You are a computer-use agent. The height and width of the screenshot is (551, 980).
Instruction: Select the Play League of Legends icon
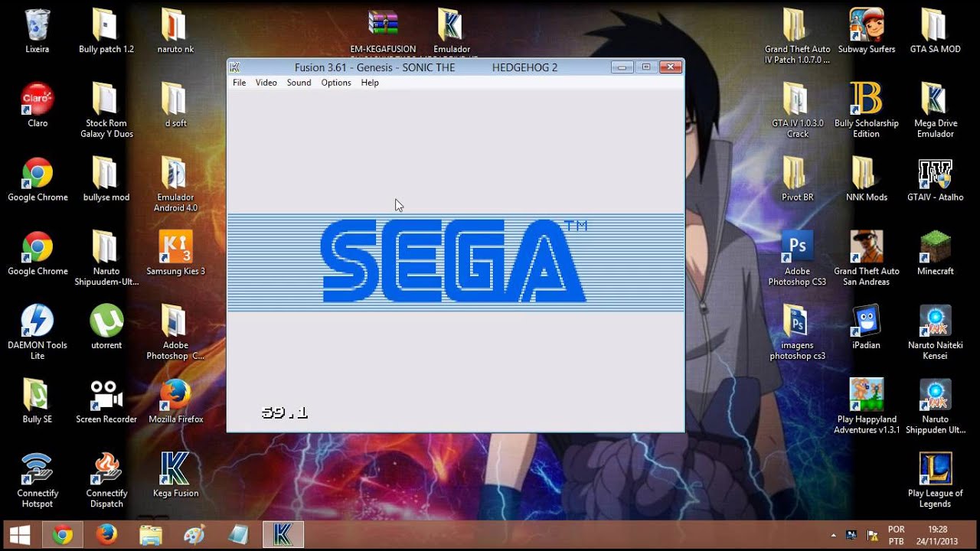point(935,481)
